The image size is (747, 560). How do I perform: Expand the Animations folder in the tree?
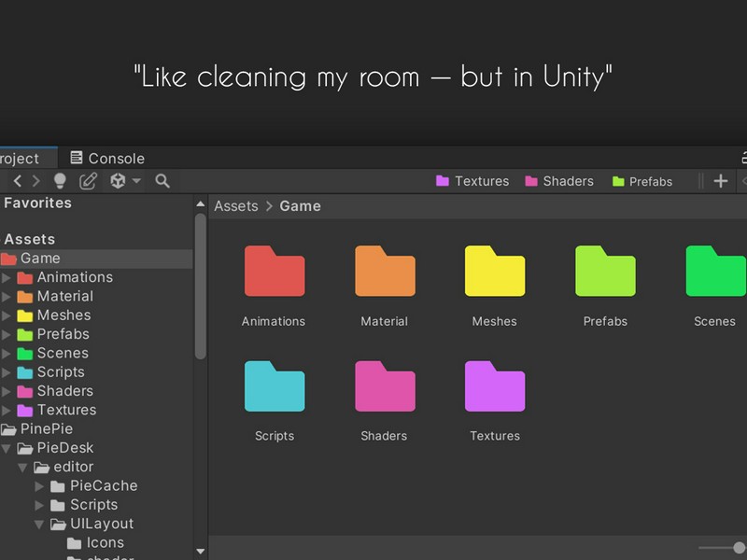(7, 277)
